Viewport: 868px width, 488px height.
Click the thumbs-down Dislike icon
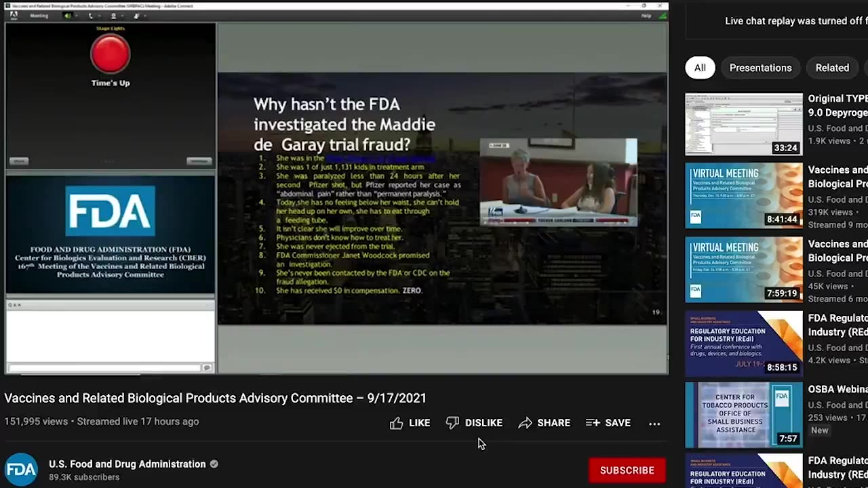pyautogui.click(x=452, y=423)
